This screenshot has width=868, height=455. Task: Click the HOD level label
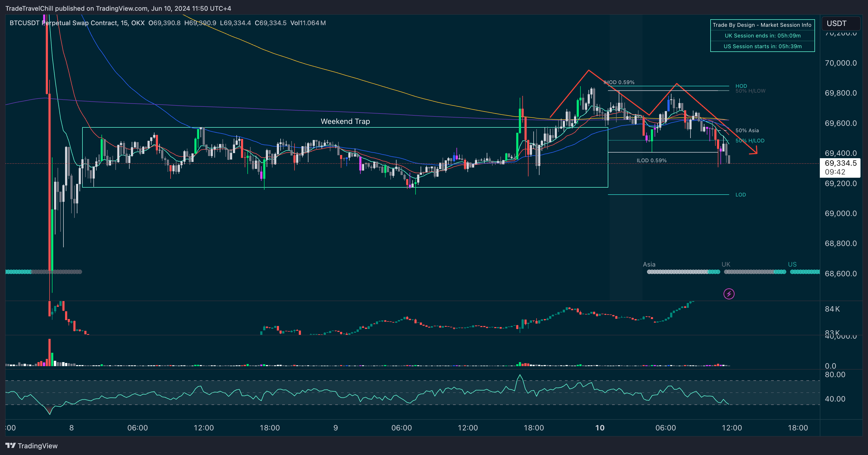click(741, 86)
